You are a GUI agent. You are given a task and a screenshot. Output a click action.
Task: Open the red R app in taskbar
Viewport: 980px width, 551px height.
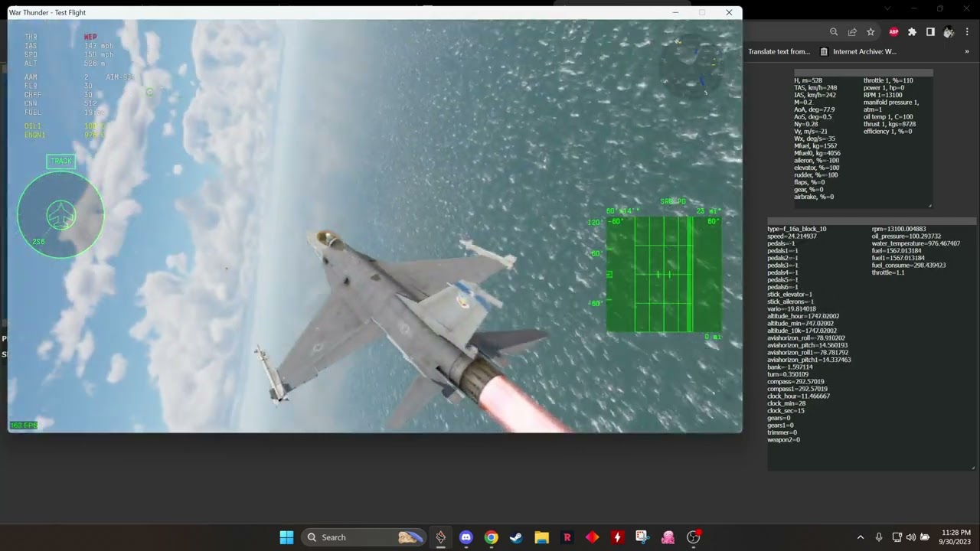tap(567, 537)
